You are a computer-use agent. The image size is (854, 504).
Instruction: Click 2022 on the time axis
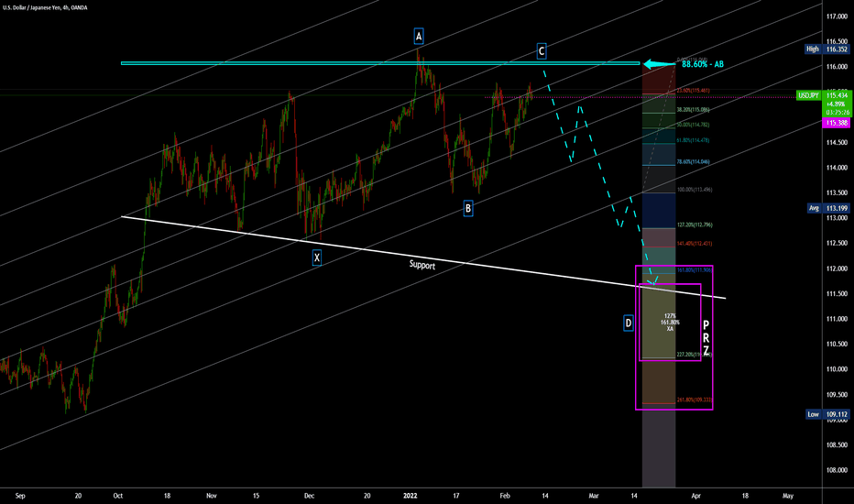click(x=410, y=496)
